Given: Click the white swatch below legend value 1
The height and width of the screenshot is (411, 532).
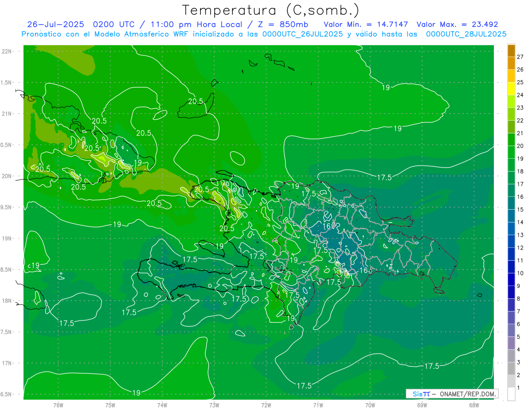Looking at the screenshot, I should (511, 394).
